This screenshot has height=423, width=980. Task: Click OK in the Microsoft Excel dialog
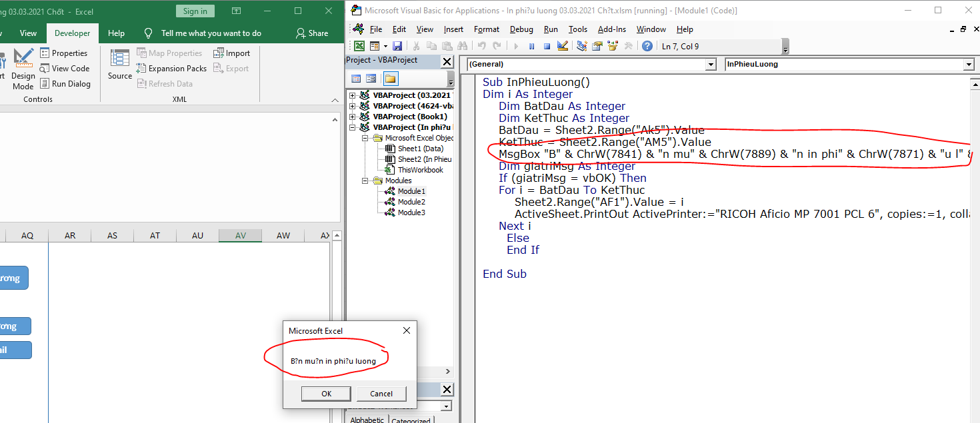tap(326, 394)
